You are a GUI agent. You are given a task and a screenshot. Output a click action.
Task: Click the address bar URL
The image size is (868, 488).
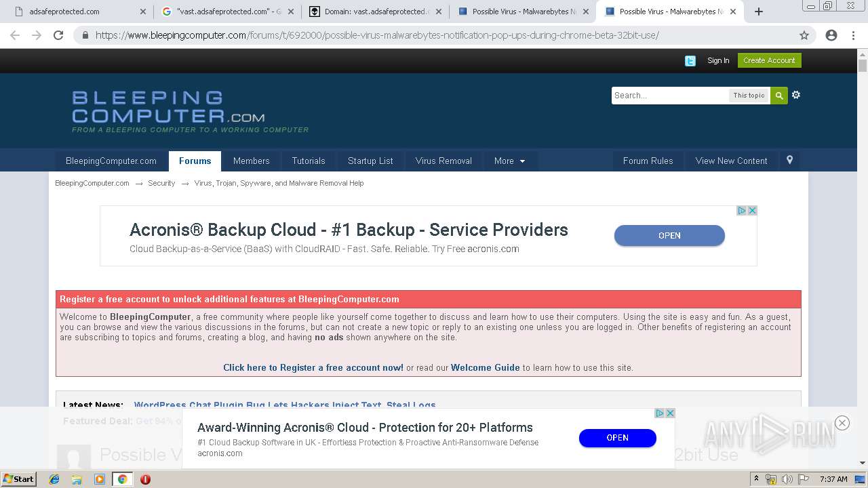tap(377, 35)
